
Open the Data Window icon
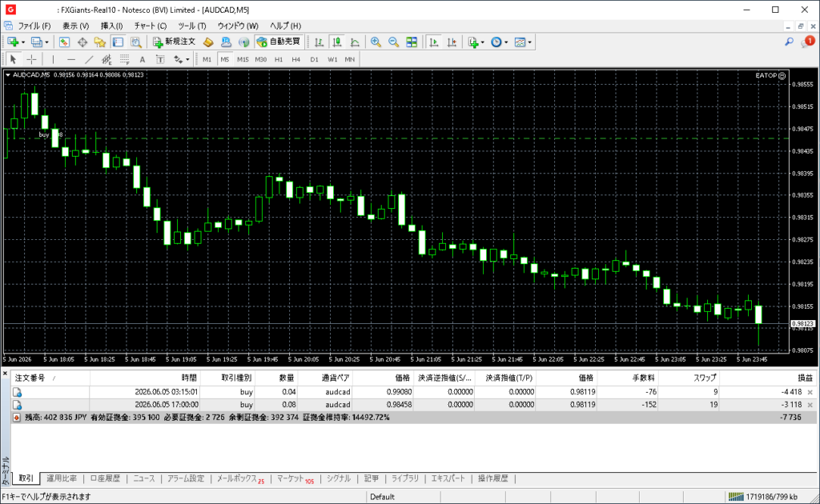[x=82, y=42]
